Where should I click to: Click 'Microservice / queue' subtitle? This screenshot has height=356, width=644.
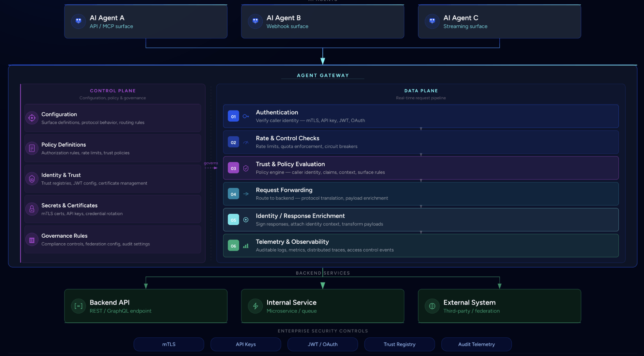click(x=291, y=311)
